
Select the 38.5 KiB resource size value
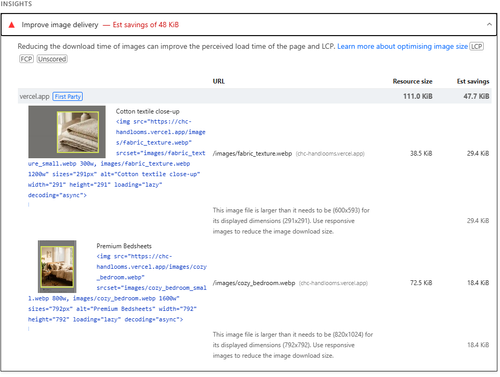click(421, 154)
